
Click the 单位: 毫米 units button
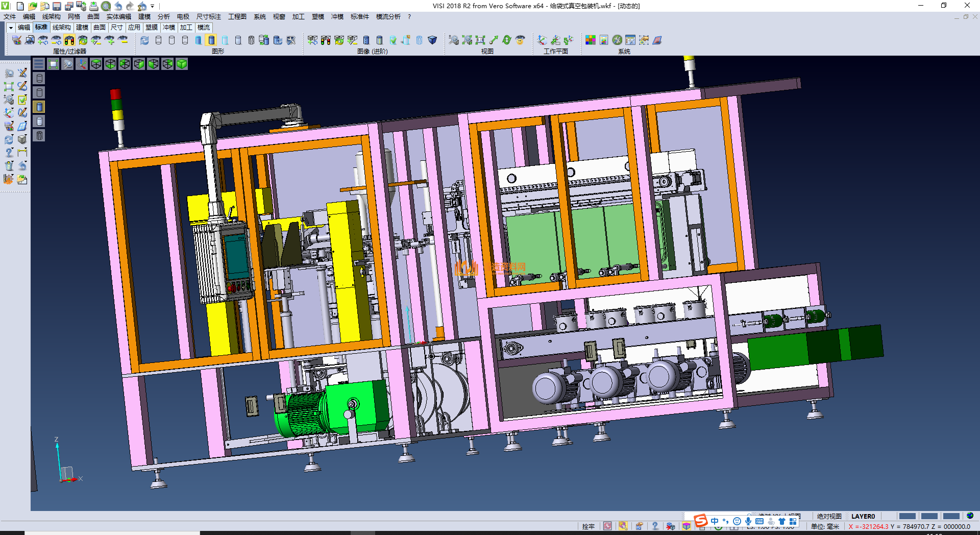click(825, 526)
